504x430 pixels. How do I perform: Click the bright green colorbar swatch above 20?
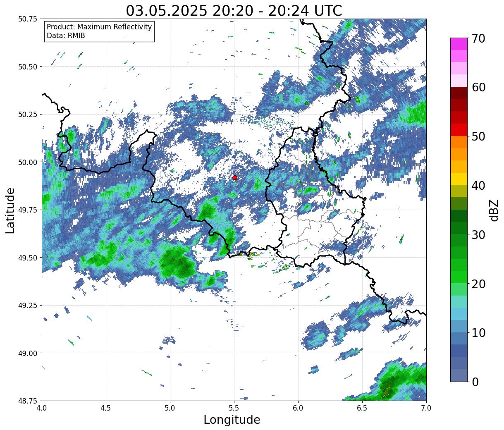pyautogui.click(x=459, y=277)
